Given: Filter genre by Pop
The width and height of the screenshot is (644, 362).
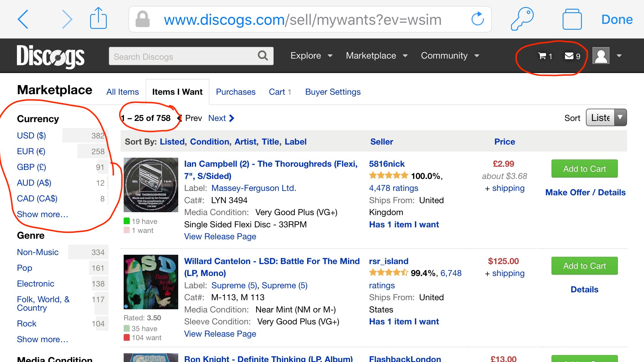Looking at the screenshot, I should coord(24,268).
